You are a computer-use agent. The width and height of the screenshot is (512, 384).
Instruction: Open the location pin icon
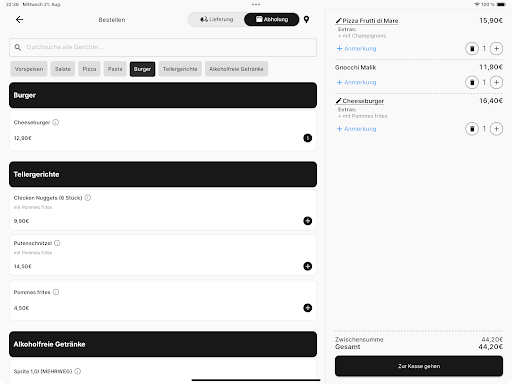[x=306, y=20]
